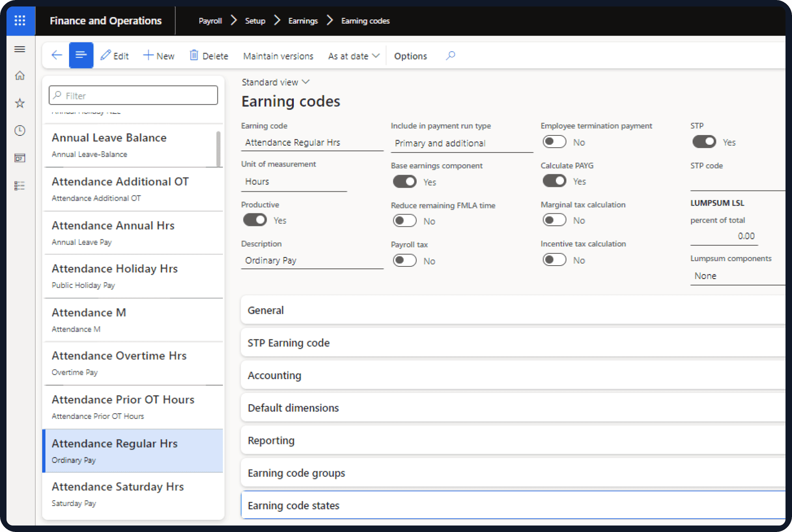Click the earning code list scrollbar
792x532 pixels.
[219, 148]
